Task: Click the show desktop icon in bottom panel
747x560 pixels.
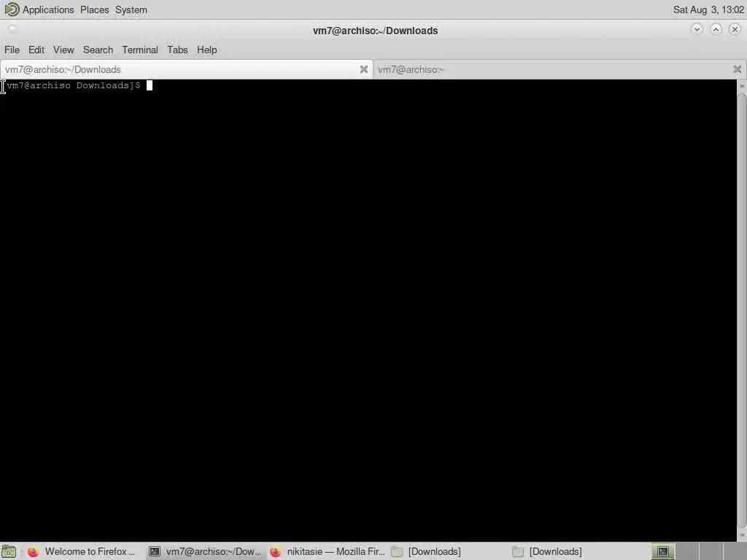Action: (9, 551)
